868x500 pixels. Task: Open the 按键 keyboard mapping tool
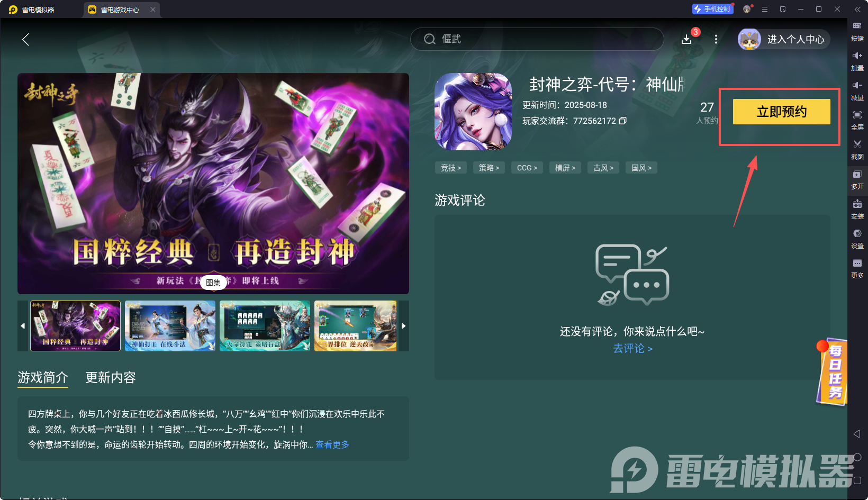pos(857,31)
